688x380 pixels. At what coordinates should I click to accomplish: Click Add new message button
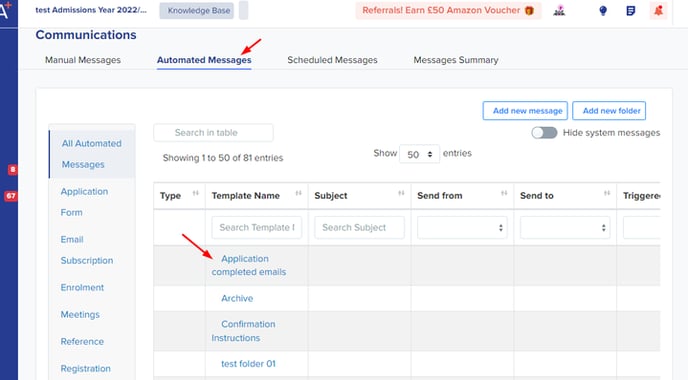[x=525, y=111]
